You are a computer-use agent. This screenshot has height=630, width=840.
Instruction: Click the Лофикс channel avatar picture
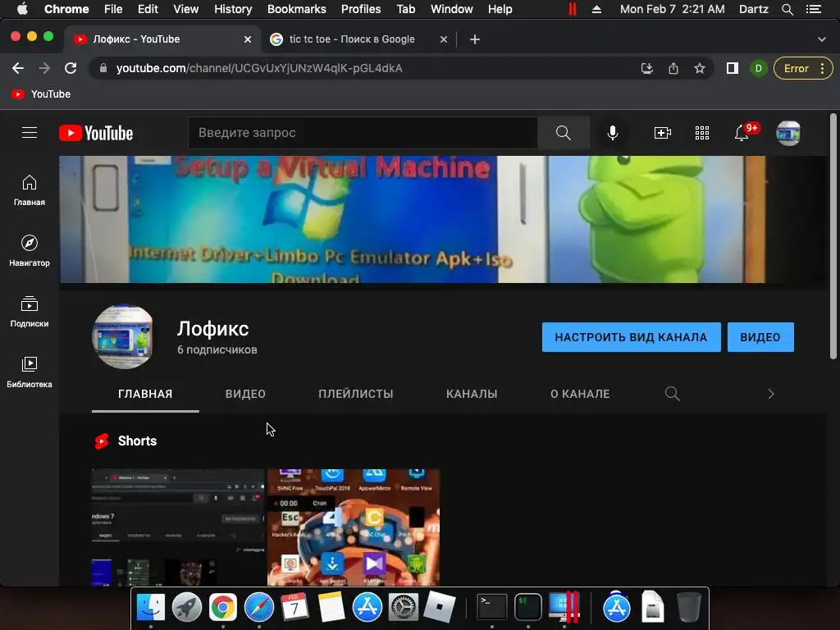point(123,337)
